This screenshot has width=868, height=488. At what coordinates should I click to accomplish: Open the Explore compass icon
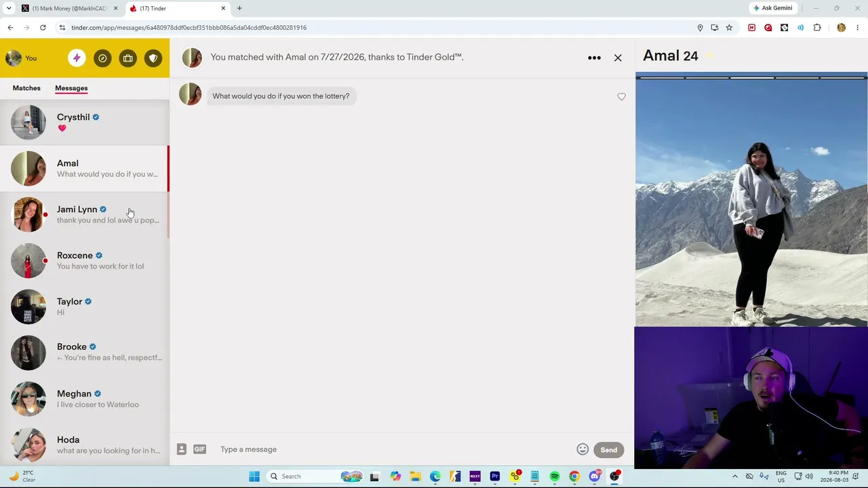tap(102, 58)
